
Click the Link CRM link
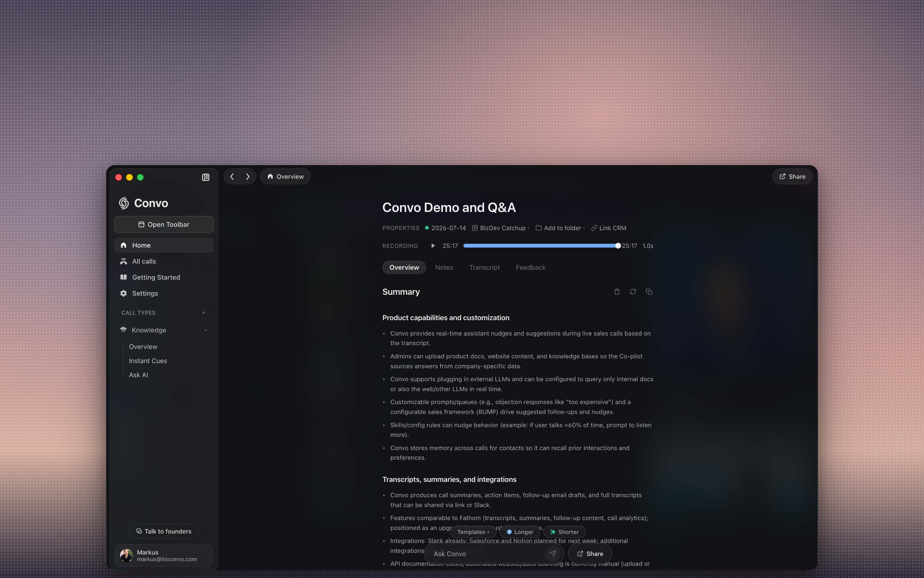[x=609, y=228]
